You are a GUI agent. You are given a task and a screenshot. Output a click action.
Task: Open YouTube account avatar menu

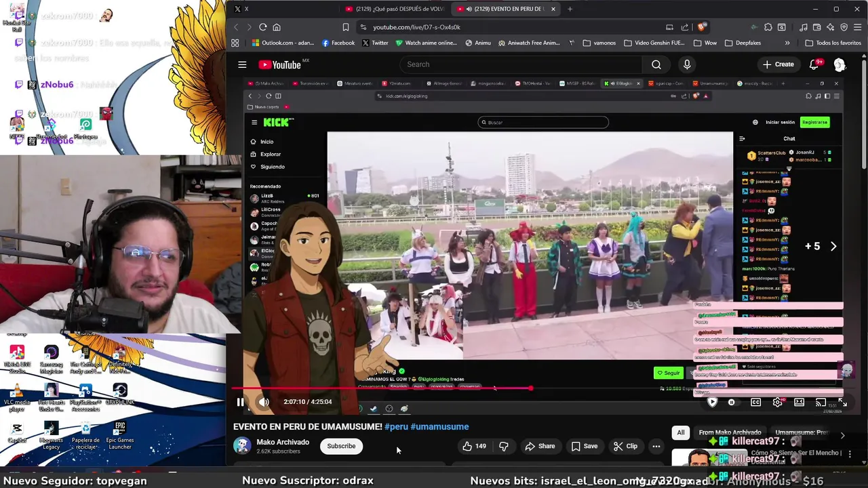[840, 64]
